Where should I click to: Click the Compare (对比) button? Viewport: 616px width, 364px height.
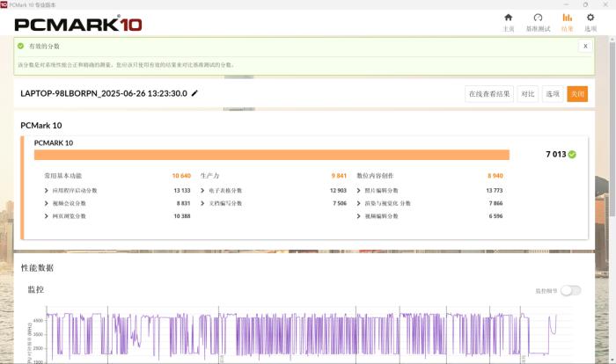(x=527, y=94)
